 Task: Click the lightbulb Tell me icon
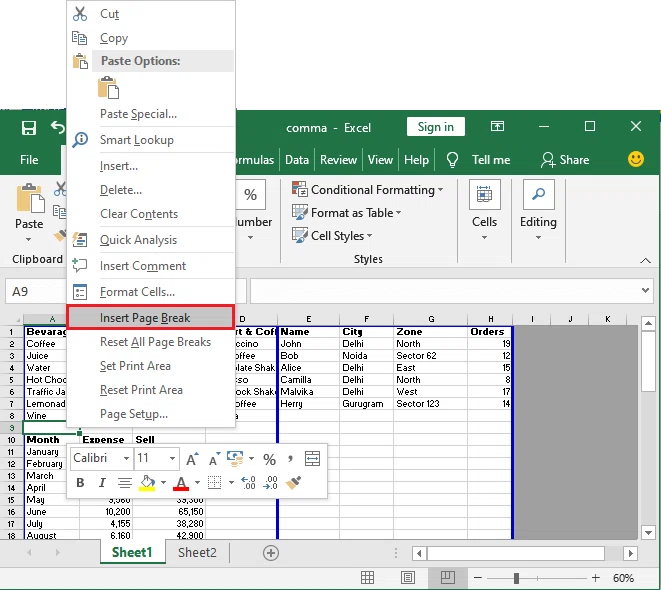click(x=452, y=160)
